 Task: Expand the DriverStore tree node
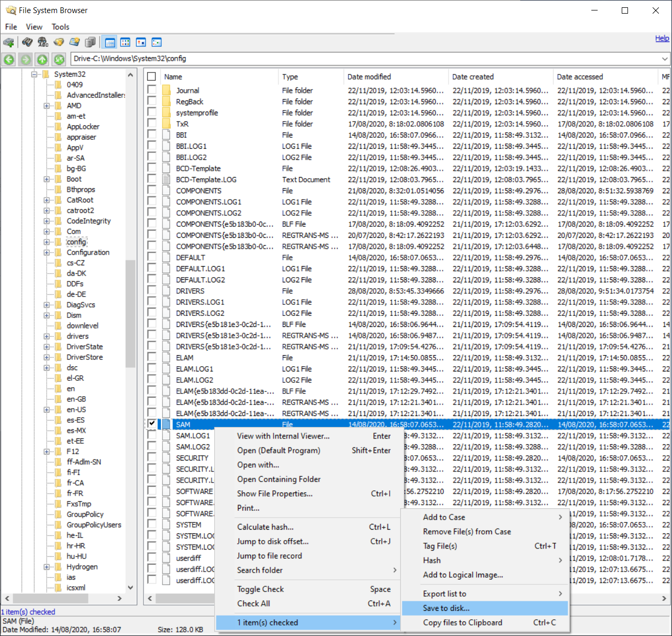(47, 357)
